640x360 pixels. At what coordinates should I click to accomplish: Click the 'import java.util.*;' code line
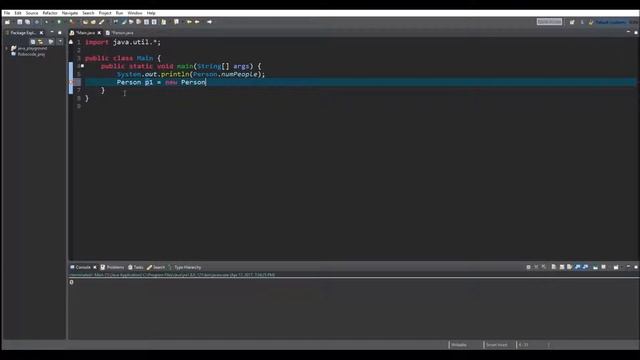click(x=123, y=42)
